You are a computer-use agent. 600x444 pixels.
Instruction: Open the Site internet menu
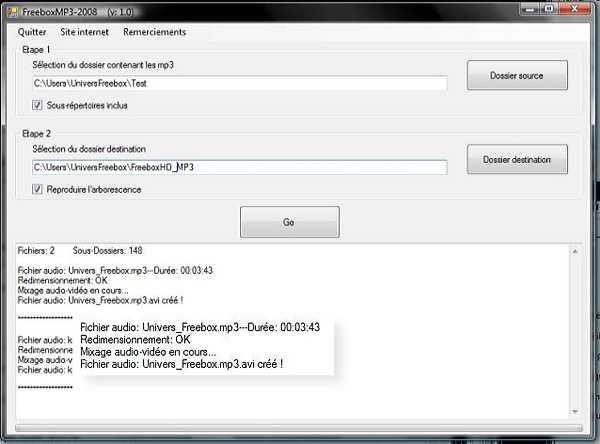tap(85, 32)
